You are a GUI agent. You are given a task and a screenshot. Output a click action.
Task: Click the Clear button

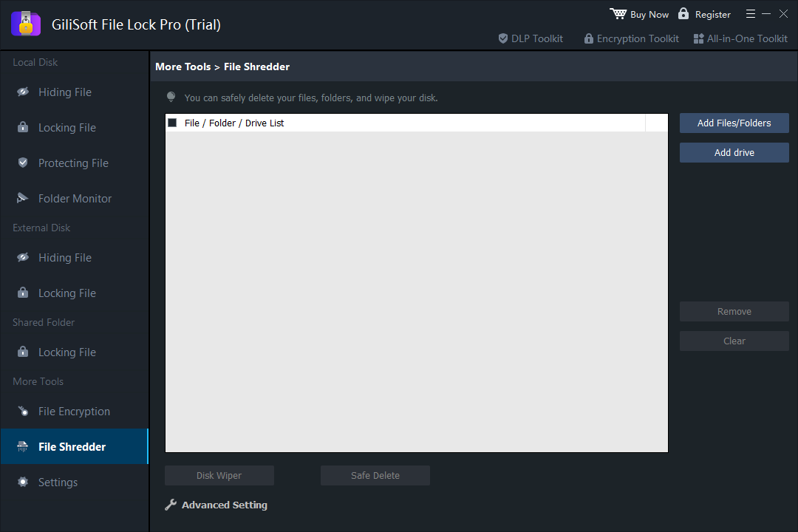tap(734, 341)
